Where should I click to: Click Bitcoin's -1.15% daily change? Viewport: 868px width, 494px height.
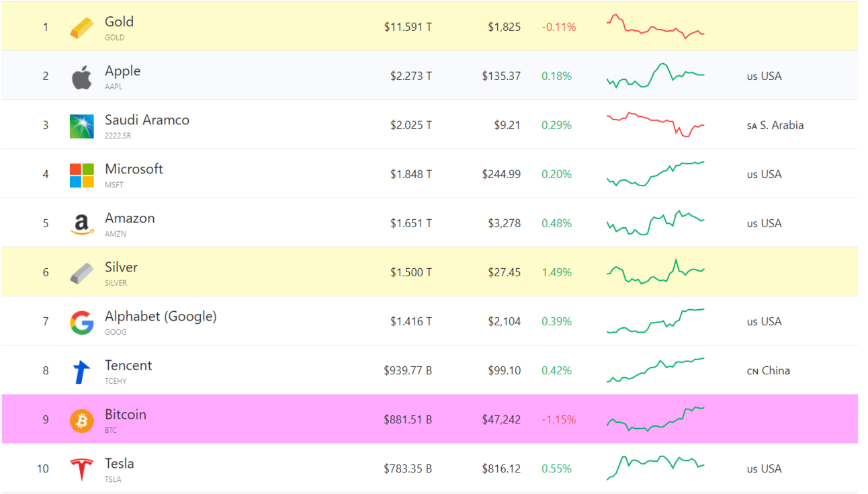(559, 419)
